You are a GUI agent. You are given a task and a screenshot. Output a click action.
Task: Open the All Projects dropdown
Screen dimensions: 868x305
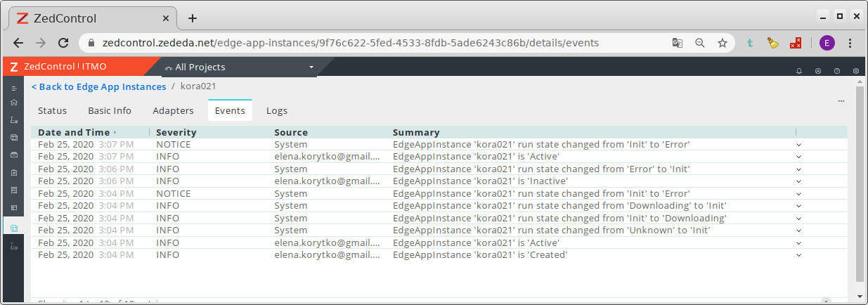(x=239, y=67)
